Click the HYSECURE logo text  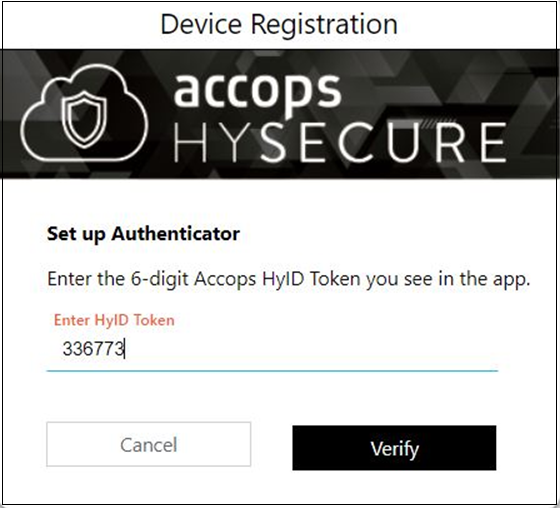(340, 142)
